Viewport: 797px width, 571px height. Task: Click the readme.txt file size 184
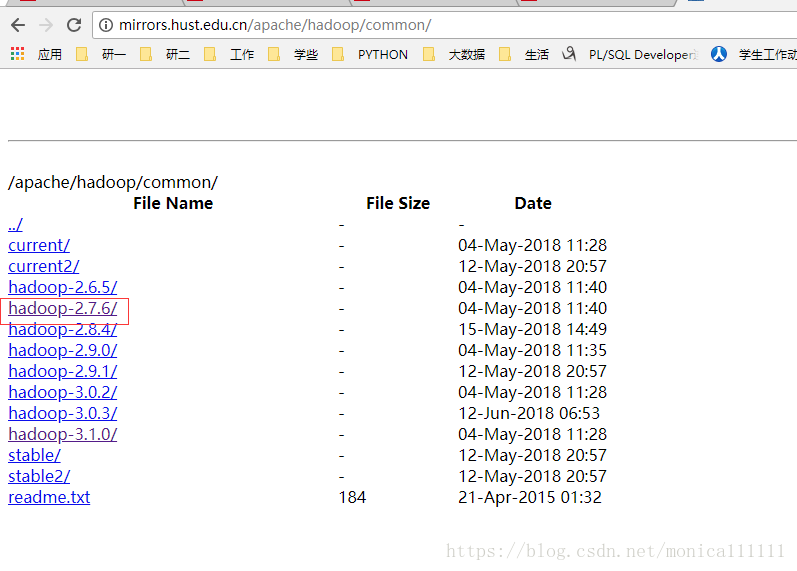(x=352, y=497)
